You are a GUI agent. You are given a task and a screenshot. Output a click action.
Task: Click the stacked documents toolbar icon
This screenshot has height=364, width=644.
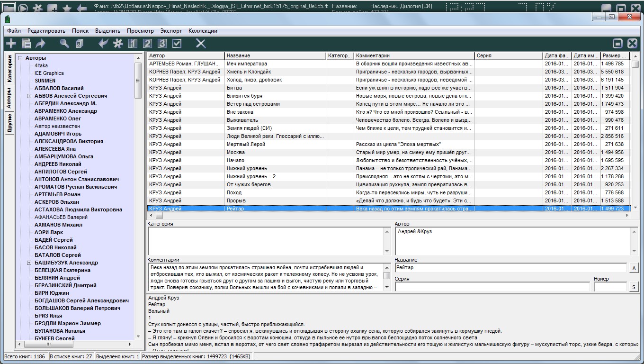pos(79,44)
